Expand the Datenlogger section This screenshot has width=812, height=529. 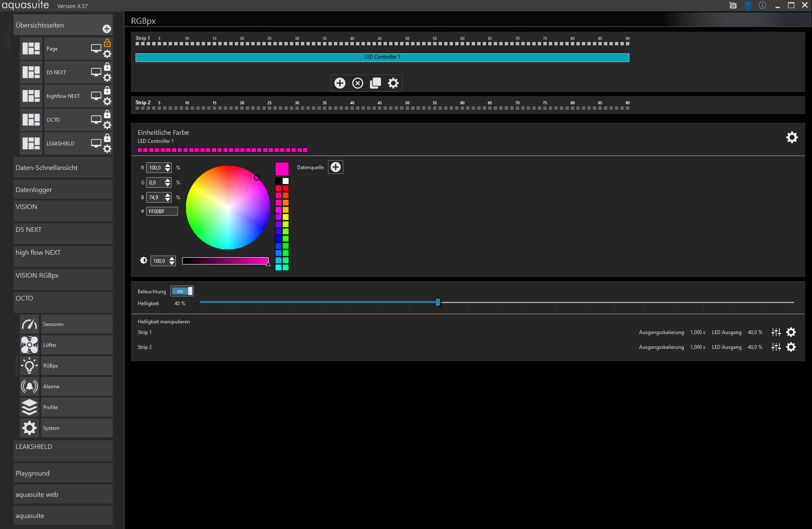(x=63, y=189)
